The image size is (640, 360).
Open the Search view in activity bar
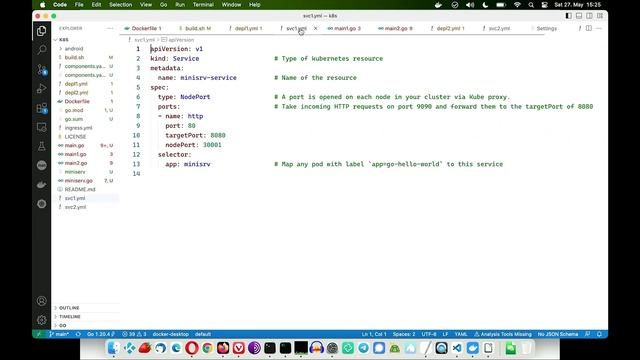(x=41, y=50)
